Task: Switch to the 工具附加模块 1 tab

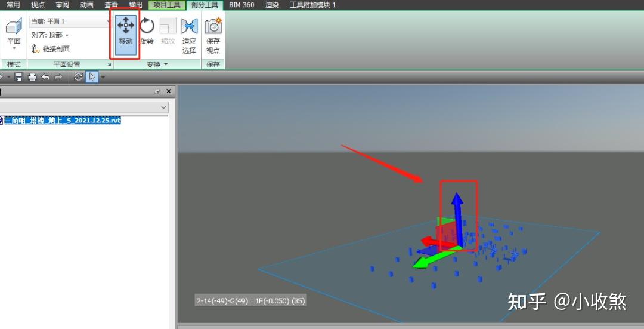Action: coord(313,5)
